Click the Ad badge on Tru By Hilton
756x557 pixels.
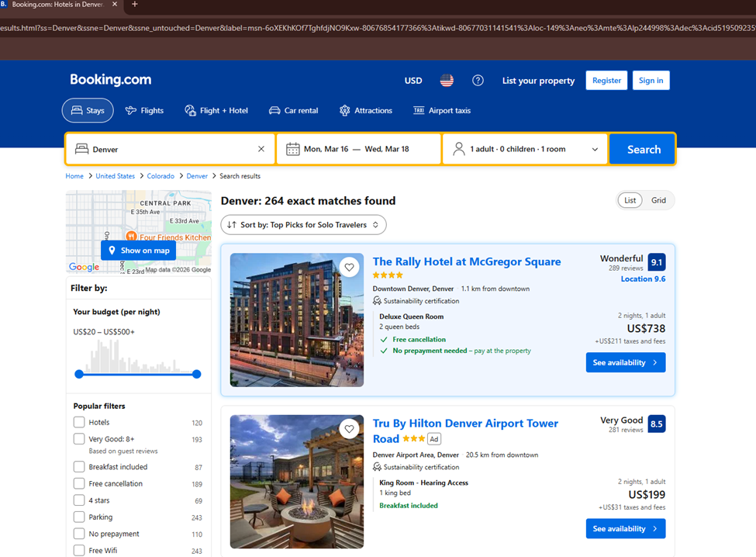coord(434,439)
